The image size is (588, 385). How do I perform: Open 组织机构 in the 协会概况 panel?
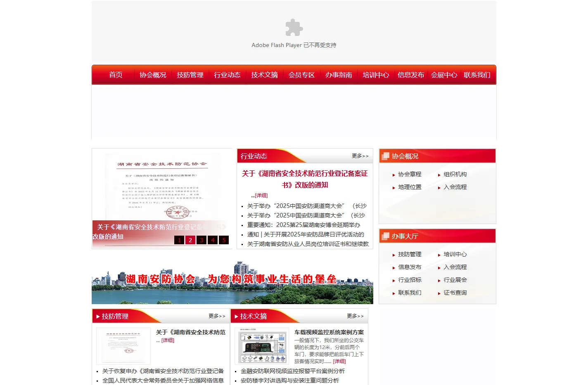(455, 174)
